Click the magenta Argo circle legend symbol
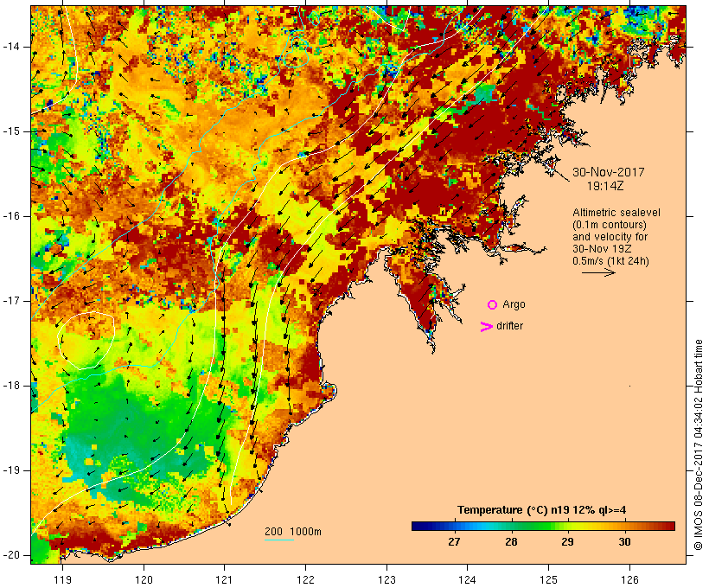Image resolution: width=709 pixels, height=588 pixels. [x=493, y=305]
